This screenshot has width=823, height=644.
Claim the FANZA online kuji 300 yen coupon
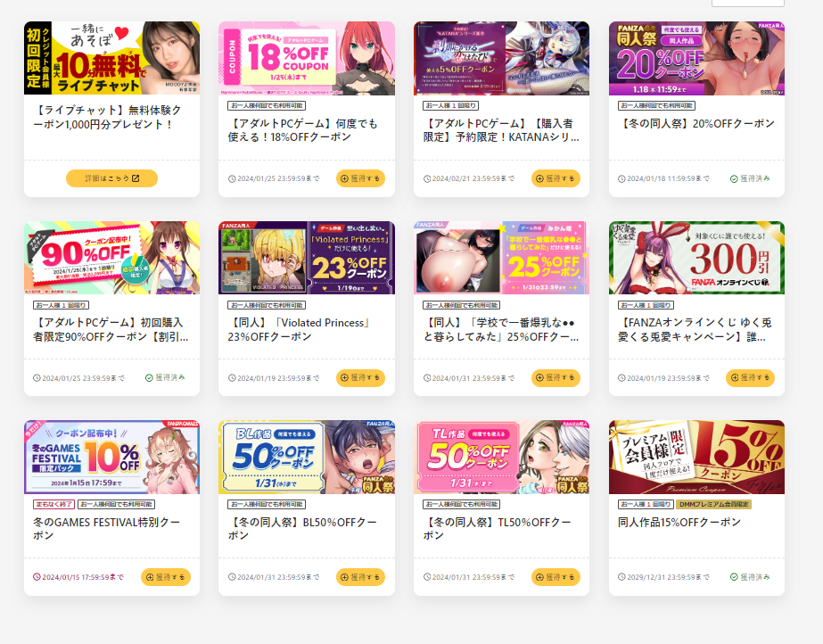(x=750, y=378)
